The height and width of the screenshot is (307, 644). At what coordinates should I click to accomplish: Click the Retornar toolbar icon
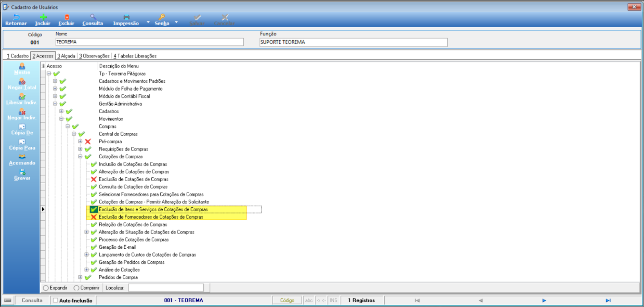(x=16, y=17)
